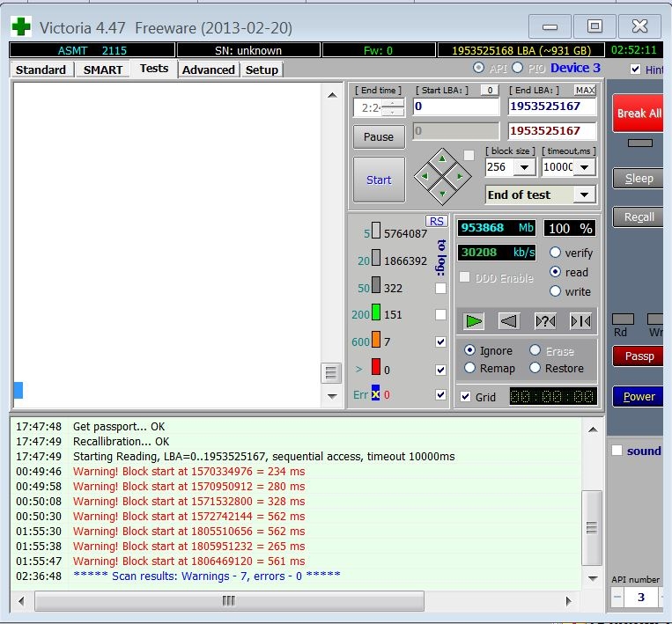The image size is (672, 624).
Task: Click the blue Power button
Action: point(639,397)
